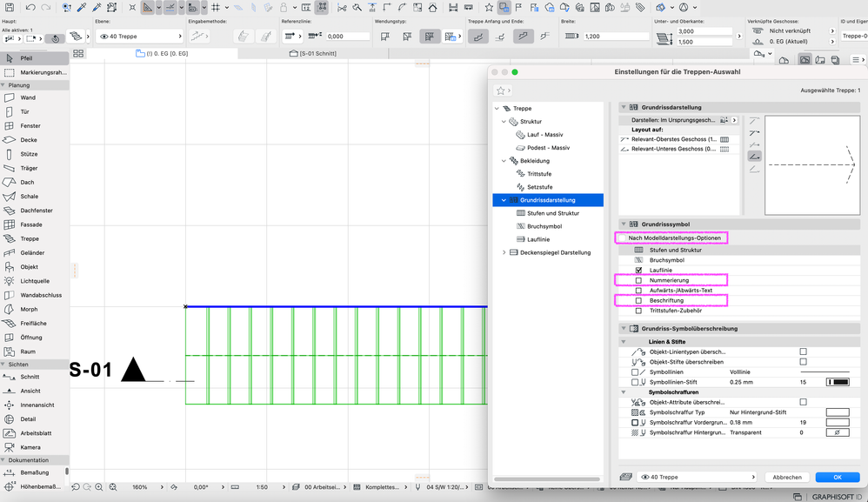
Task: Click the OK button
Action: [837, 477]
